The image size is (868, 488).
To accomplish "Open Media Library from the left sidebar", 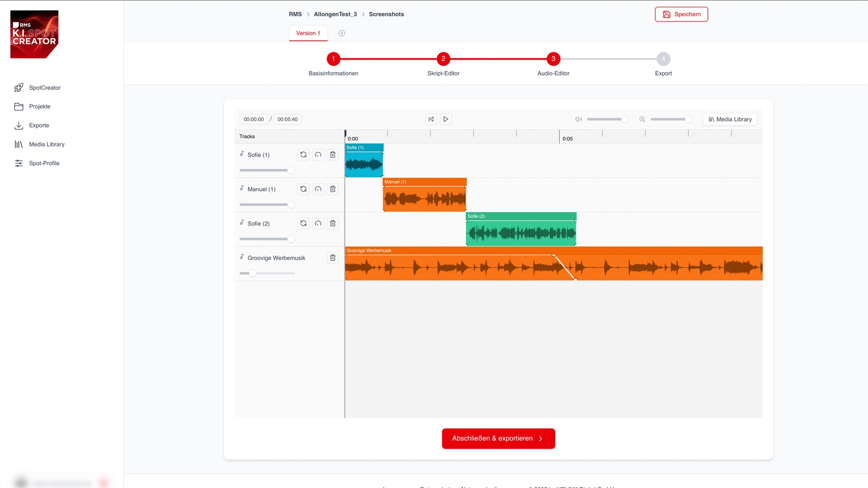I will (x=47, y=144).
